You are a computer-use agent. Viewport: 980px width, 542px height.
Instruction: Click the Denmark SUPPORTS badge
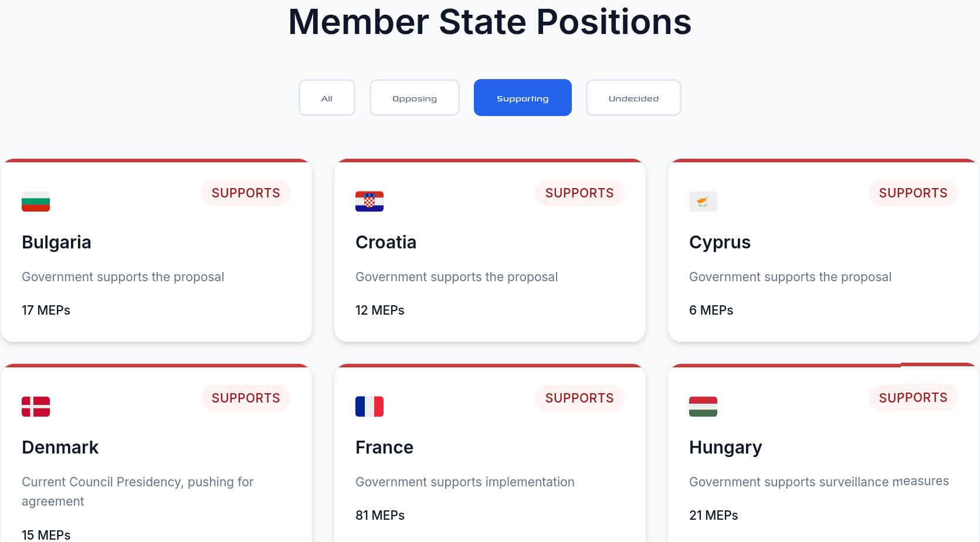coord(246,398)
